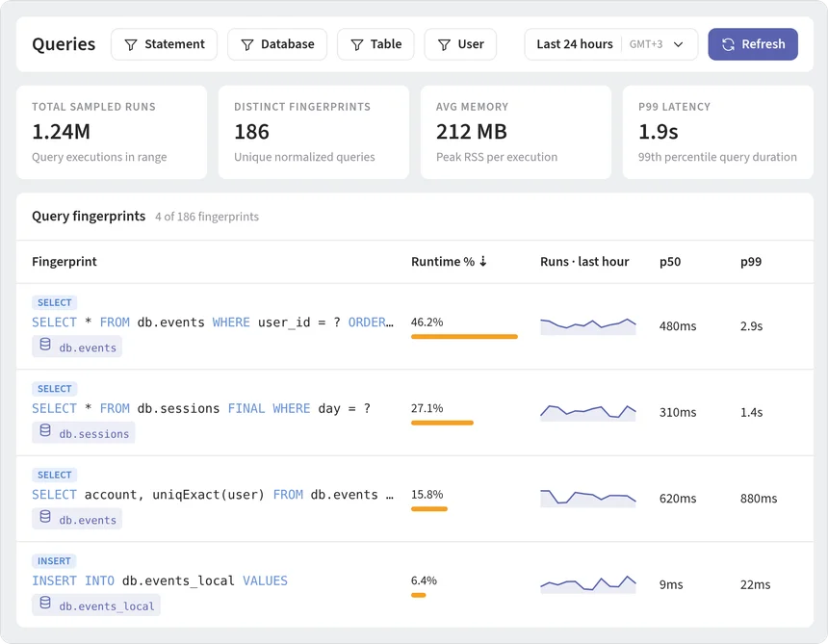Click the 620ms p50 value

678,499
